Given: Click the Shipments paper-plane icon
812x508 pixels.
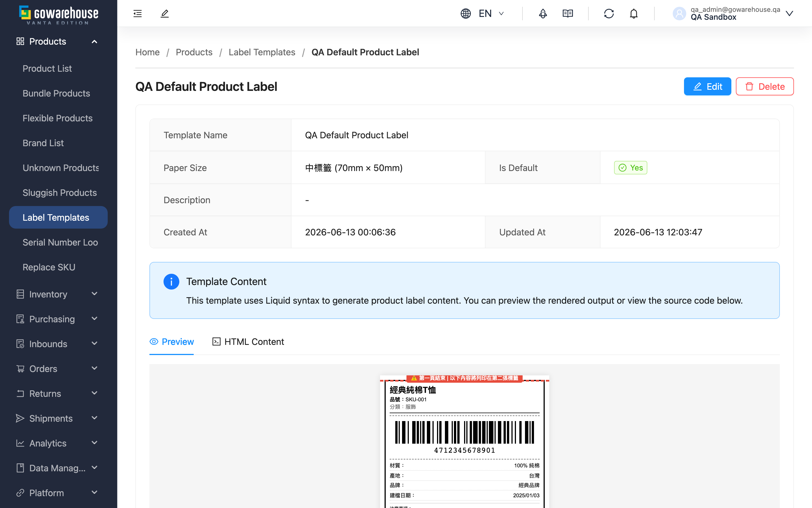Looking at the screenshot, I should pos(20,418).
